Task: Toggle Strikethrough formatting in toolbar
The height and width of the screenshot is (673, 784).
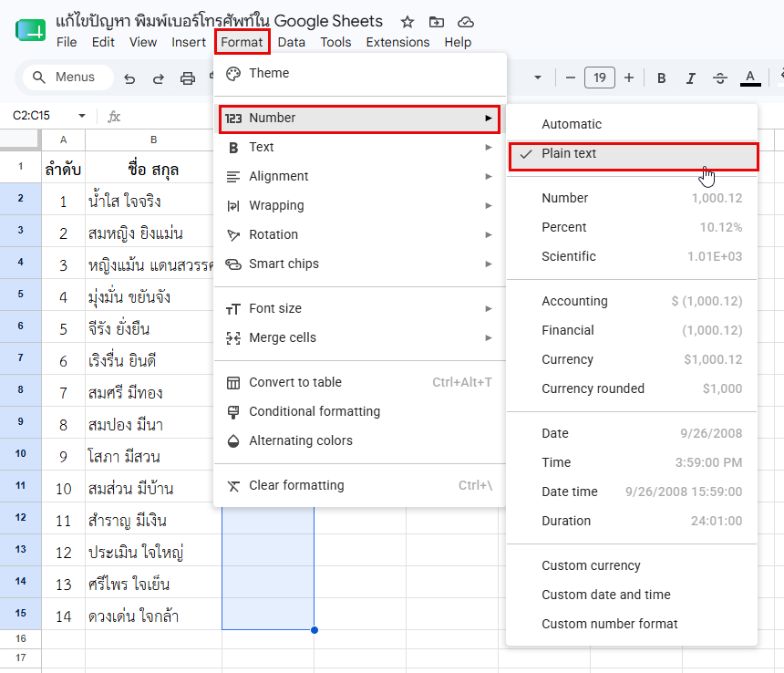Action: coord(720,78)
